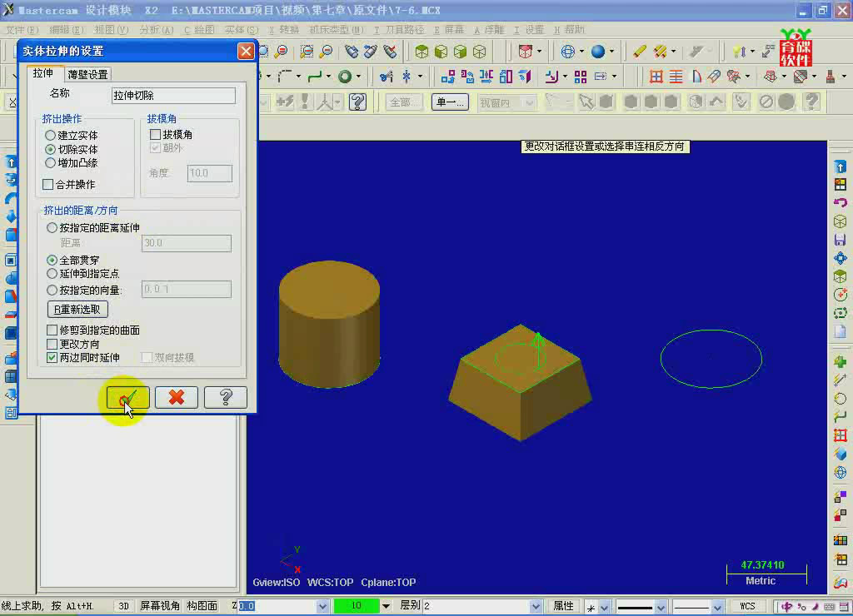Click the green color swatch showing 10
Viewport: 853px width, 616px height.
(x=357, y=606)
